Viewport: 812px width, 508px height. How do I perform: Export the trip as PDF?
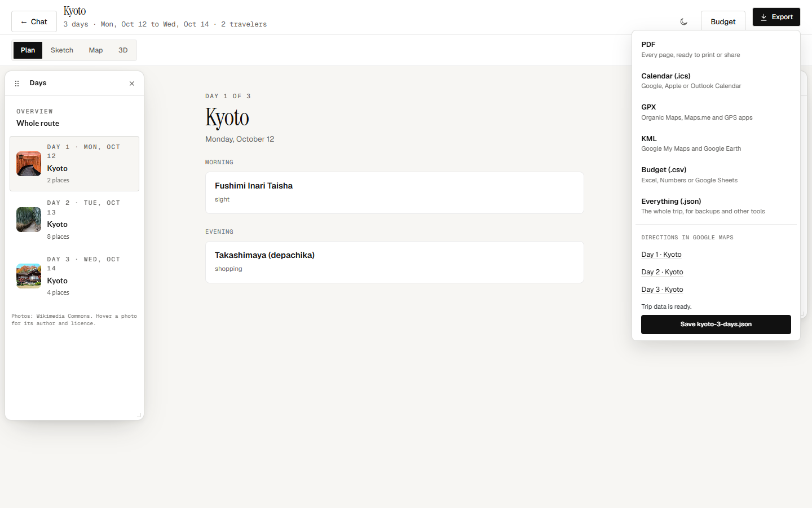coord(716,49)
